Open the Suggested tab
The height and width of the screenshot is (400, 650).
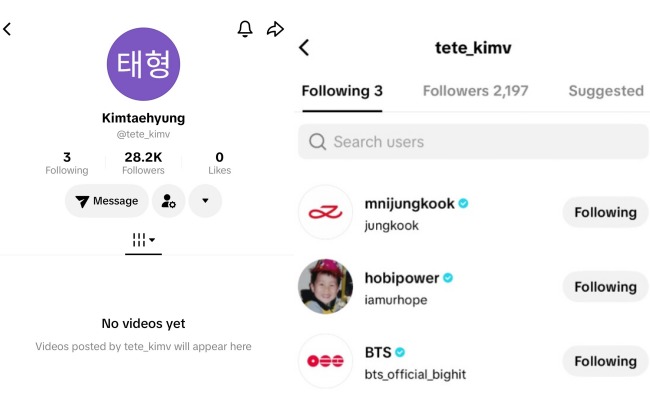point(606,91)
